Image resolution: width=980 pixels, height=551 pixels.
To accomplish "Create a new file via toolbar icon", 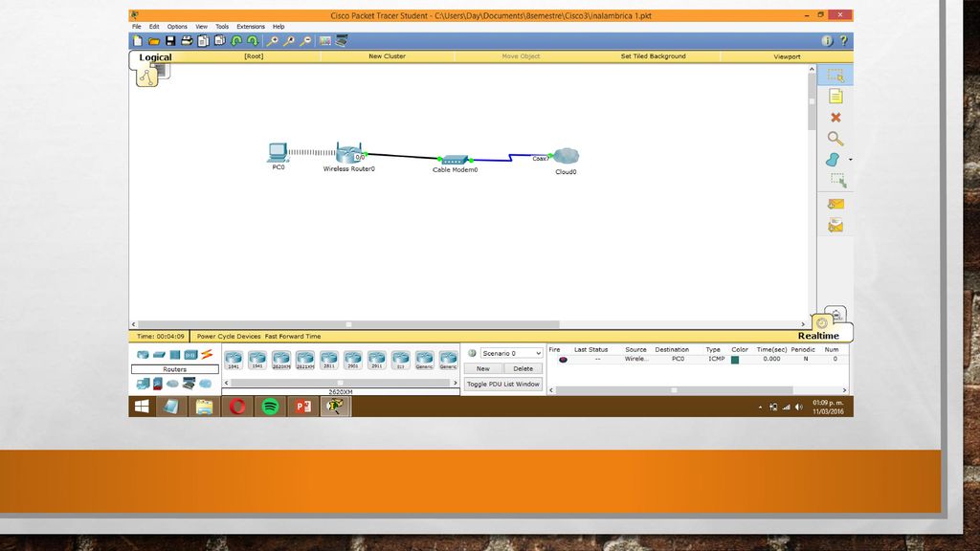I will click(138, 41).
